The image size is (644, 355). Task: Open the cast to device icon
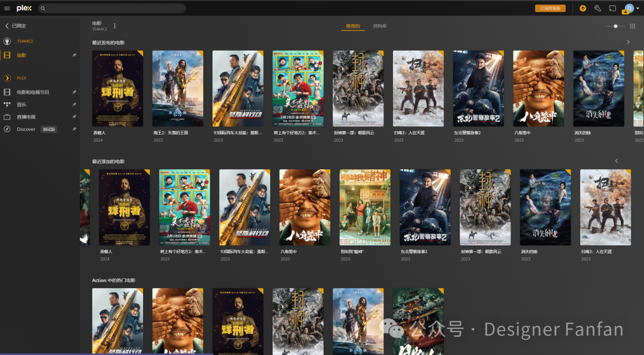point(612,8)
